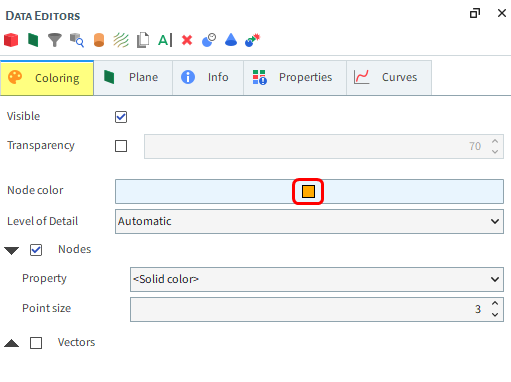This screenshot has height=382, width=511.
Task: Open the Property Solid color dropdown
Action: (317, 279)
